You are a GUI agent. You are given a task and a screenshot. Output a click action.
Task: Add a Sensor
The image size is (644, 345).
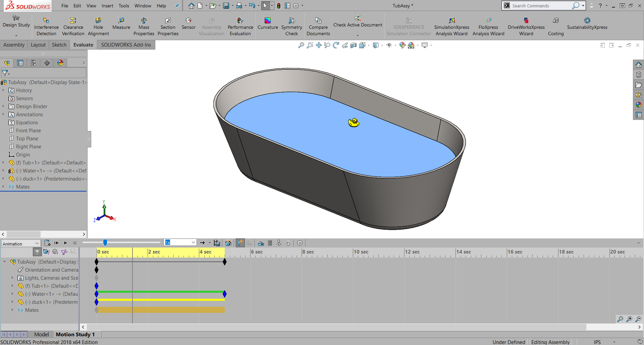coord(189,23)
